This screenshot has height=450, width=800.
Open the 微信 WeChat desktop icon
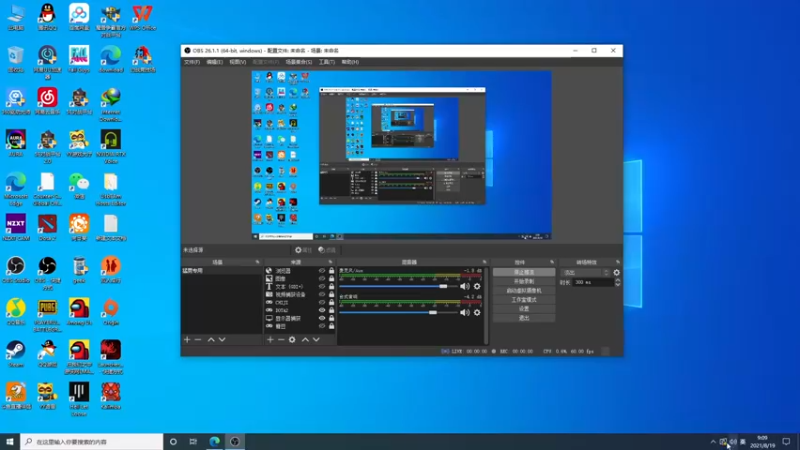click(x=79, y=186)
